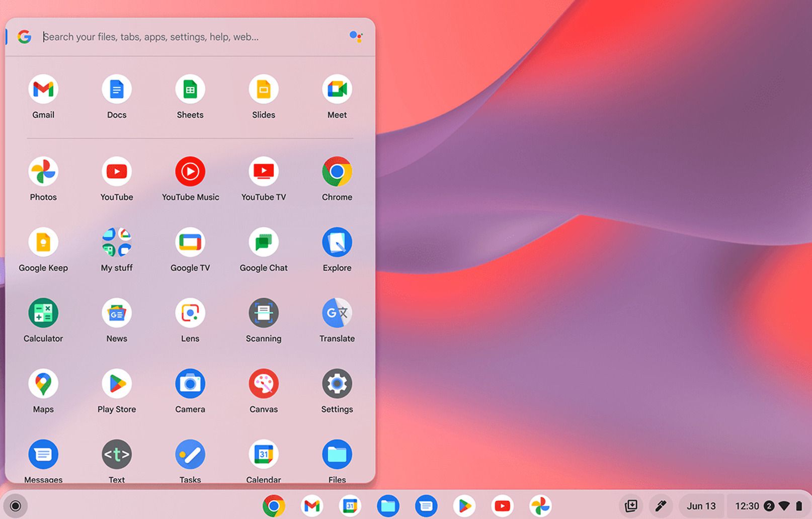Open the My stuff folder
Screen dimensions: 812x519
tap(117, 242)
